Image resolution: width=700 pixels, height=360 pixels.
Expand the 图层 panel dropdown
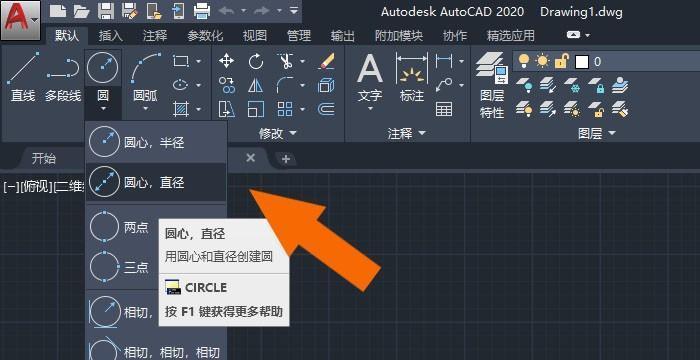click(x=596, y=133)
